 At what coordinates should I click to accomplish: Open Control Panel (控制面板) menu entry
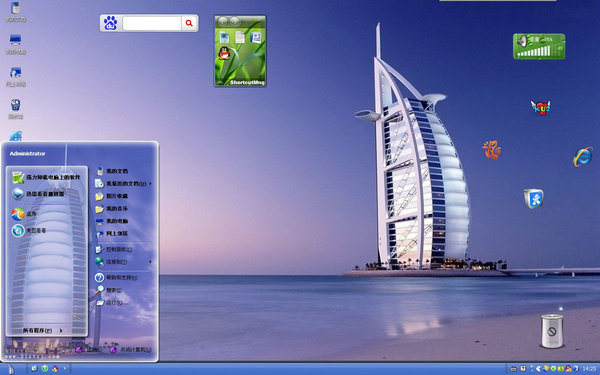point(114,249)
